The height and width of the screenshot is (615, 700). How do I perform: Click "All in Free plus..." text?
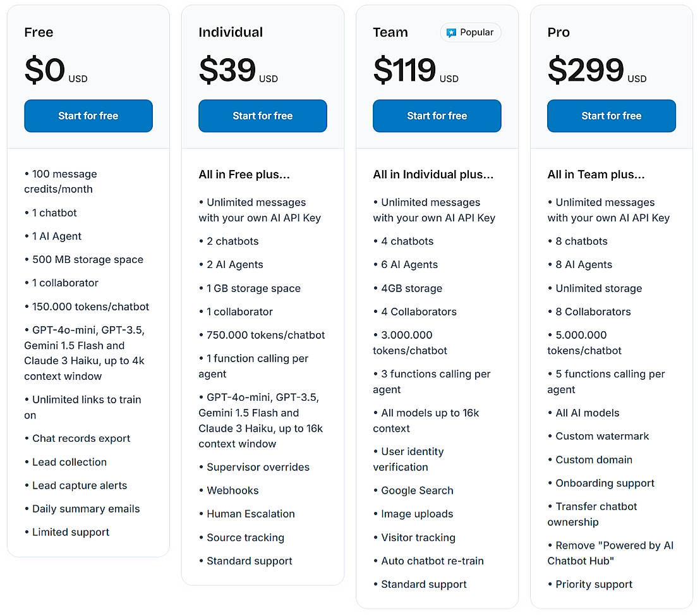point(244,174)
